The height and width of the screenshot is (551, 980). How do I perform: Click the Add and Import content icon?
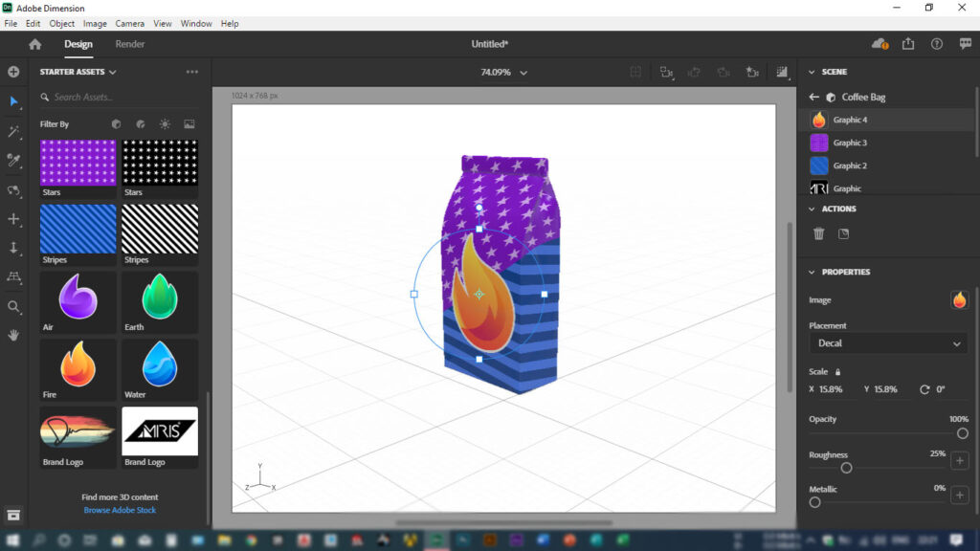pyautogui.click(x=13, y=72)
